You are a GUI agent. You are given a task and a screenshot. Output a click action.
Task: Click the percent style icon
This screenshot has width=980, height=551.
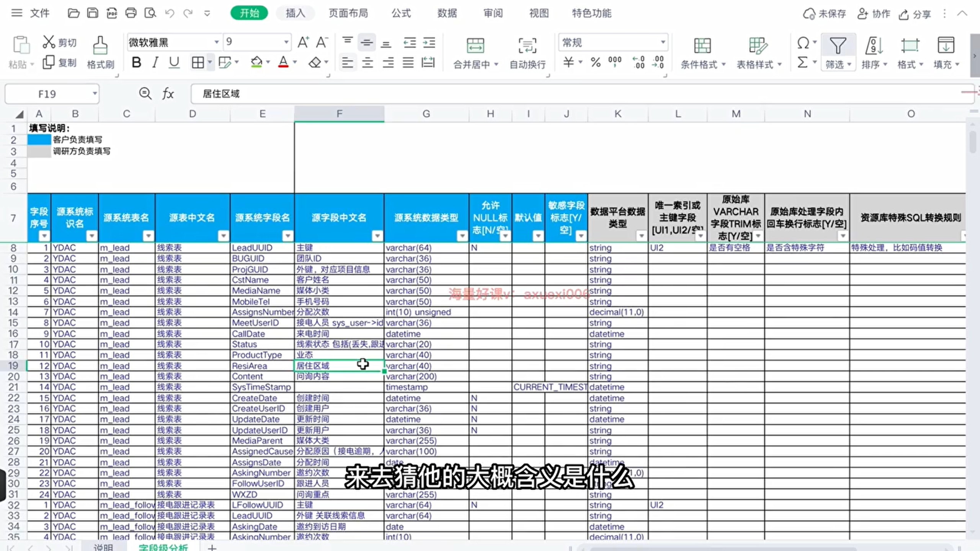(596, 62)
